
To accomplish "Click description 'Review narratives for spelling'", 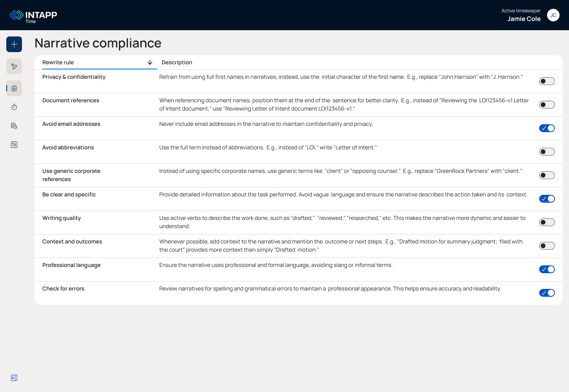I will (x=330, y=289).
